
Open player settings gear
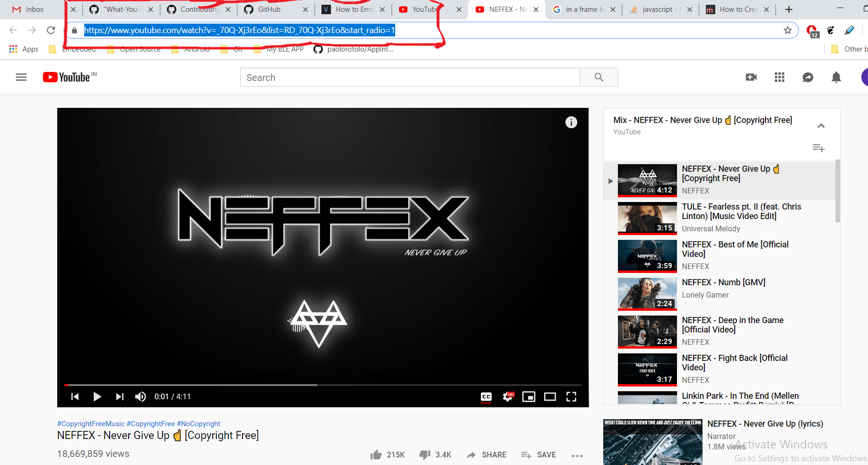508,396
